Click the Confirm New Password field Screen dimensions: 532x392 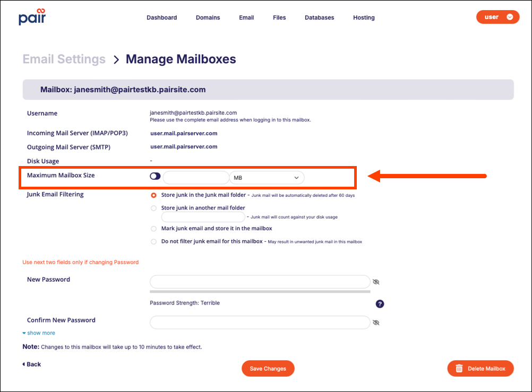[260, 323]
